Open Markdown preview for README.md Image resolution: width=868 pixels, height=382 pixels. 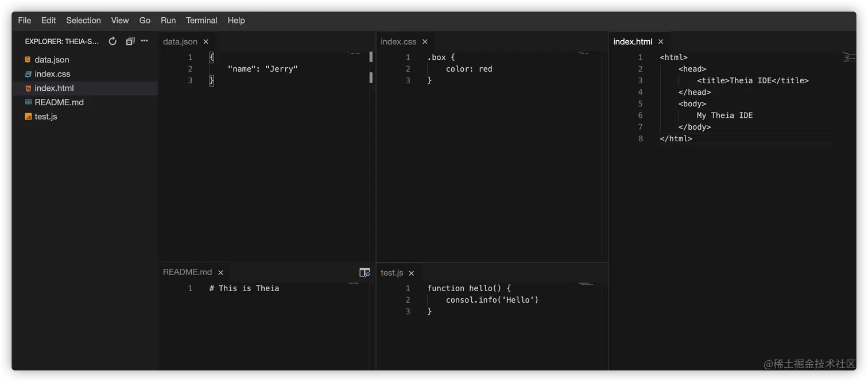364,272
